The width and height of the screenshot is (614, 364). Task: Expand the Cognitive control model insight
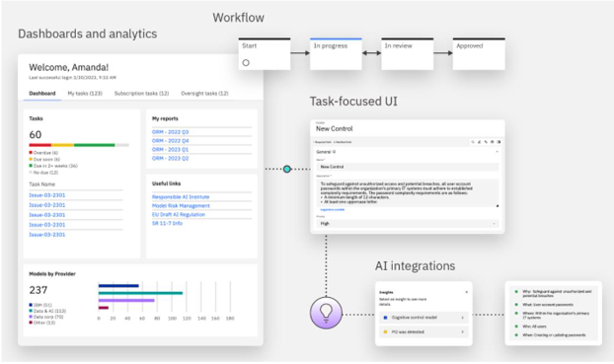point(423,318)
